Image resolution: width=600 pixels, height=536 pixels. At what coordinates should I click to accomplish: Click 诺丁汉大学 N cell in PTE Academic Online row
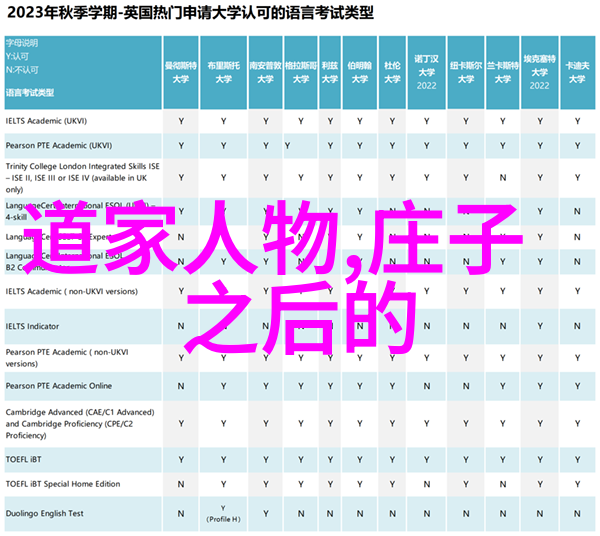[426, 386]
